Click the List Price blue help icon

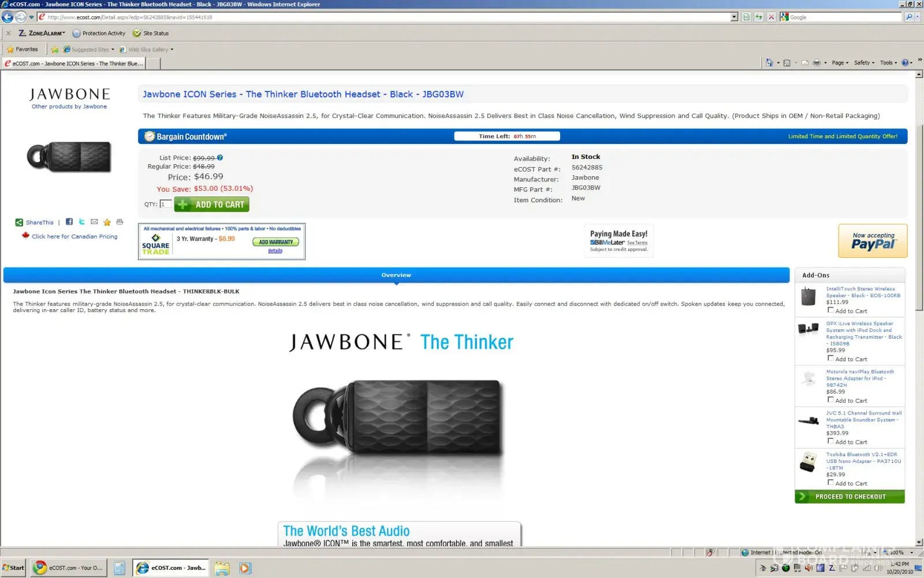coord(220,158)
